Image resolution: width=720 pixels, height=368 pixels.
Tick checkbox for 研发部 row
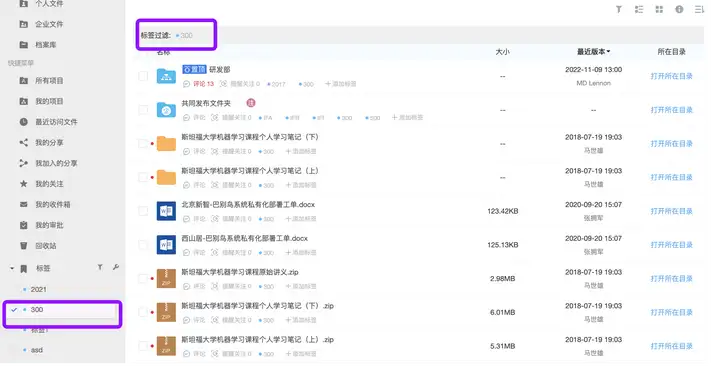point(143,76)
